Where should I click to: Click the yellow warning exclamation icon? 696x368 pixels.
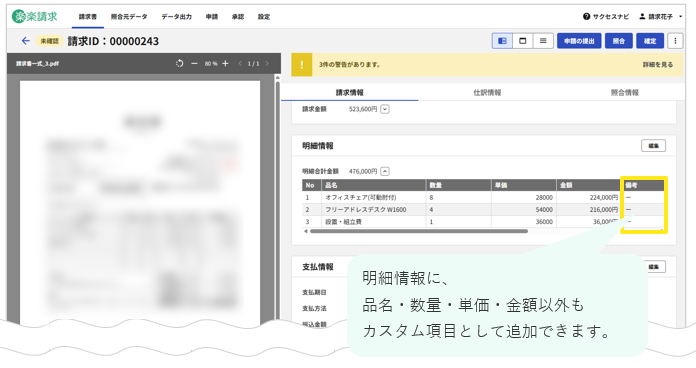point(302,65)
